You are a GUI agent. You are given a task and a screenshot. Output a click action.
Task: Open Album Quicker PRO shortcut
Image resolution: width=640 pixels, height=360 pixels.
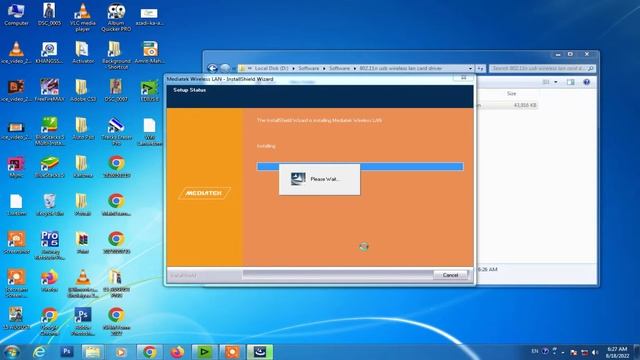pos(116,17)
